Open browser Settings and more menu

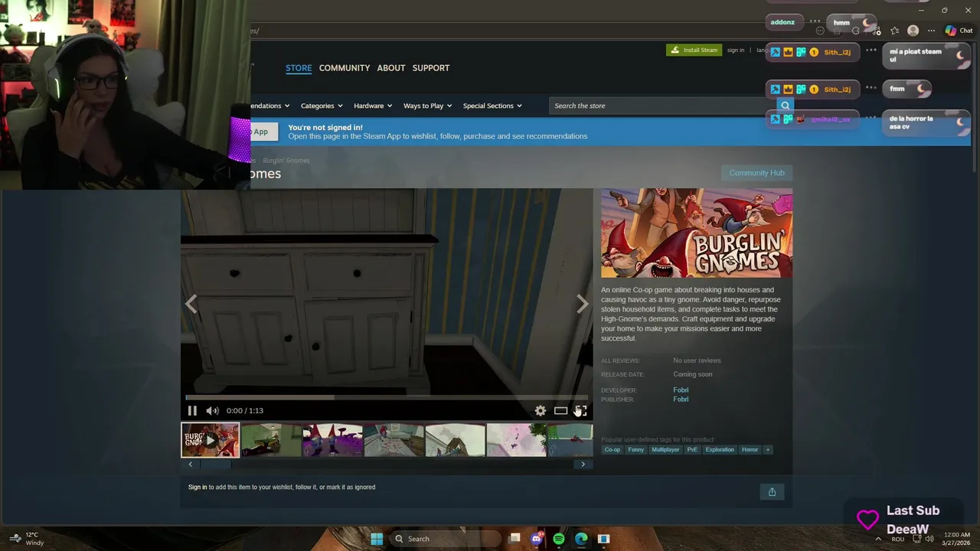[931, 31]
